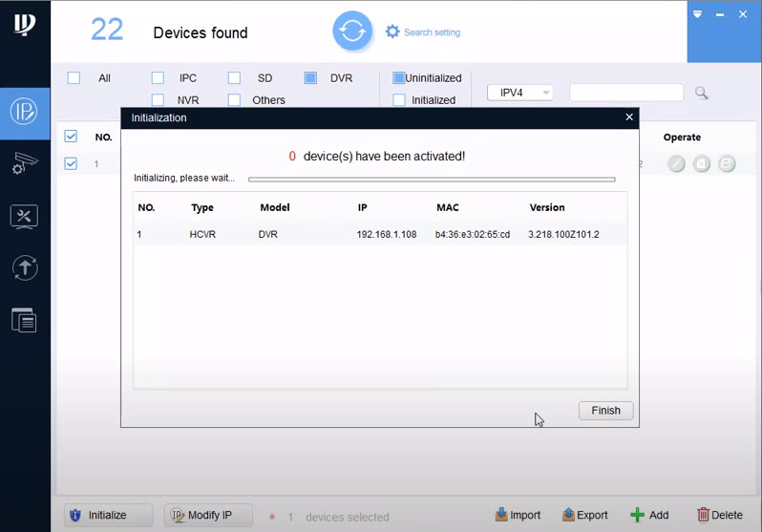Open the device upgrade arrow sidebar icon

tap(24, 268)
